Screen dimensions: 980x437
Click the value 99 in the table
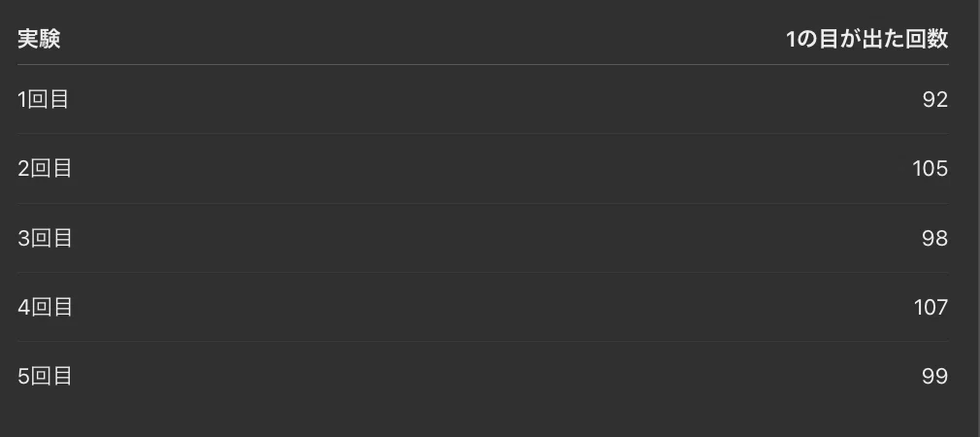935,377
